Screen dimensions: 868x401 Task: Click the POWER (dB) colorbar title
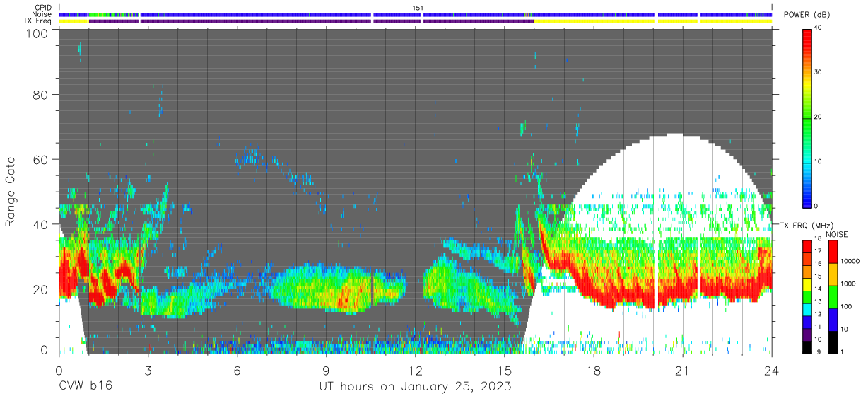(807, 15)
